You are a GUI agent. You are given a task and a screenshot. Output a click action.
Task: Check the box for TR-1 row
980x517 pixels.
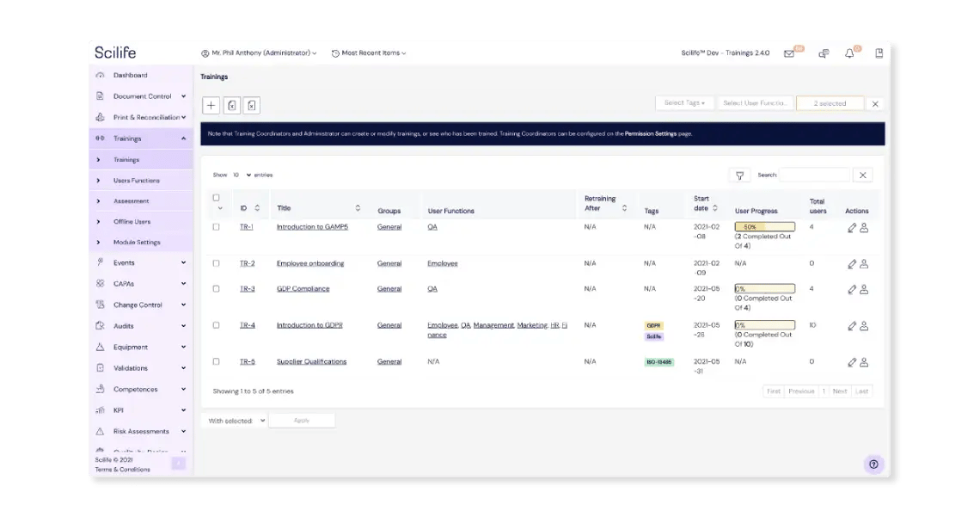click(217, 227)
